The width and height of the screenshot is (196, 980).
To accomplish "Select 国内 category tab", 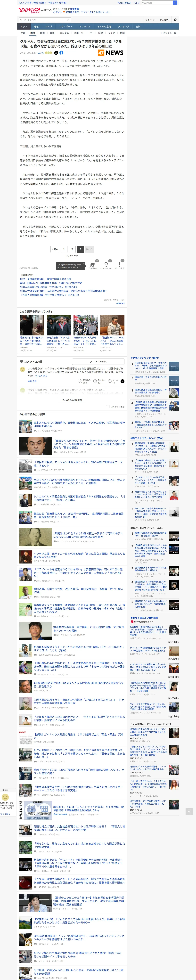I will click(33, 33).
